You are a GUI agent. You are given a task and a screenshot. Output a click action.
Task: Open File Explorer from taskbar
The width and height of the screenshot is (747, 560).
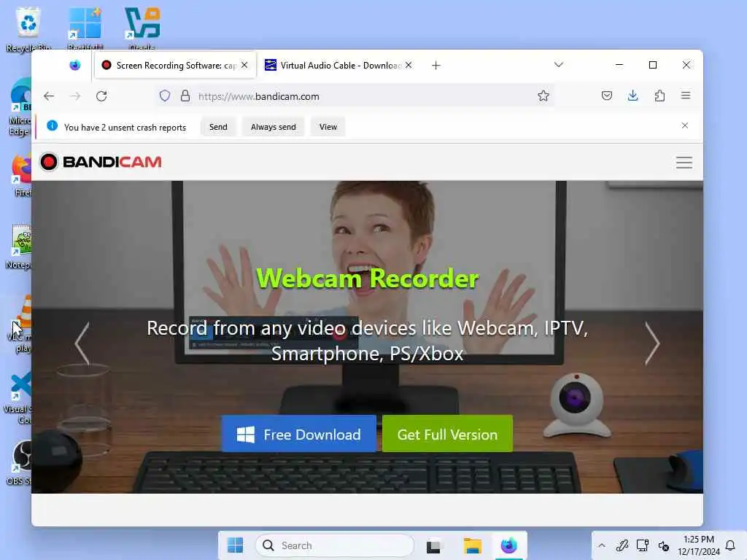tap(472, 545)
